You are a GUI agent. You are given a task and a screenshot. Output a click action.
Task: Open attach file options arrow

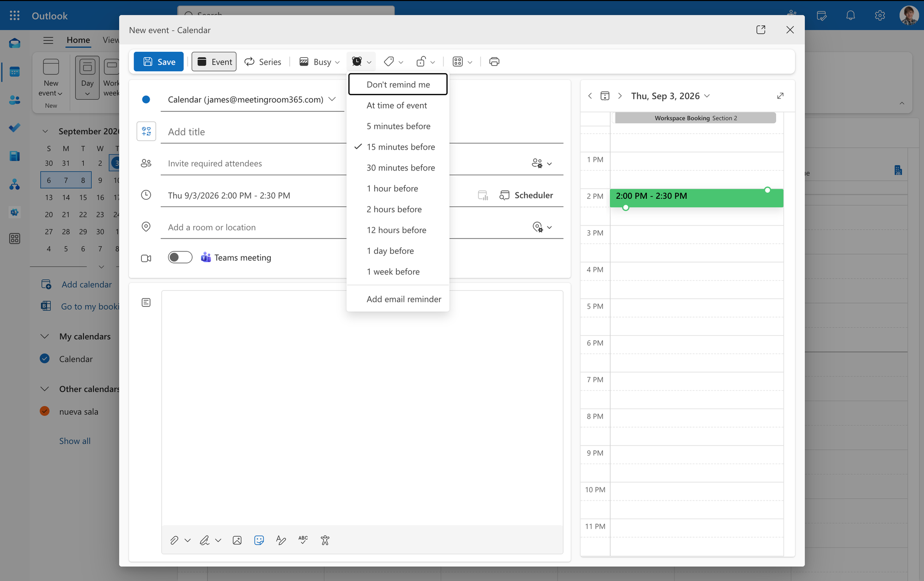[x=188, y=540]
